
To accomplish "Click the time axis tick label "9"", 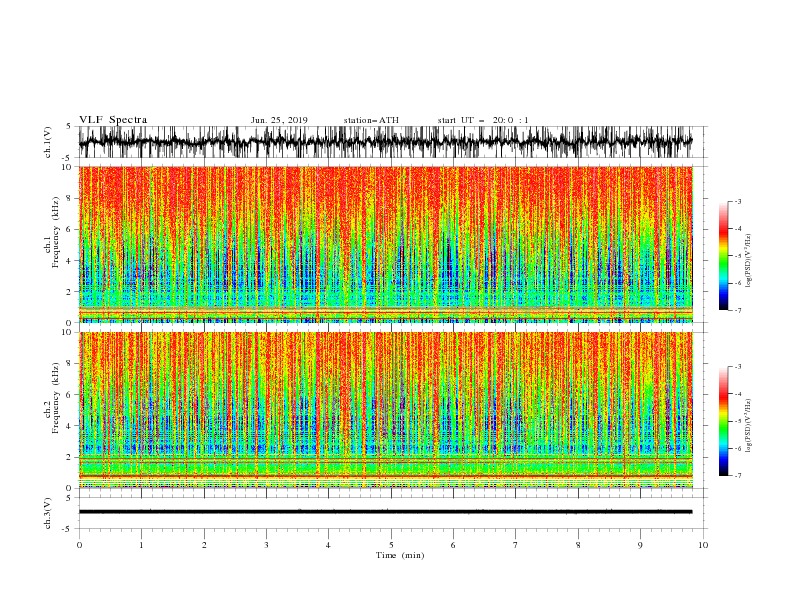I will pos(640,545).
